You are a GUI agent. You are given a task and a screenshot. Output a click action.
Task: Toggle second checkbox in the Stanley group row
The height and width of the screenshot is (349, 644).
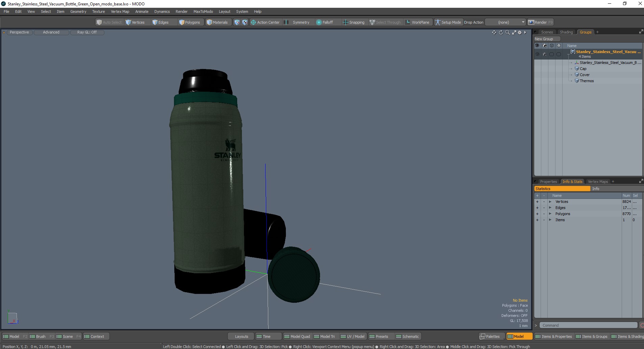(x=559, y=54)
